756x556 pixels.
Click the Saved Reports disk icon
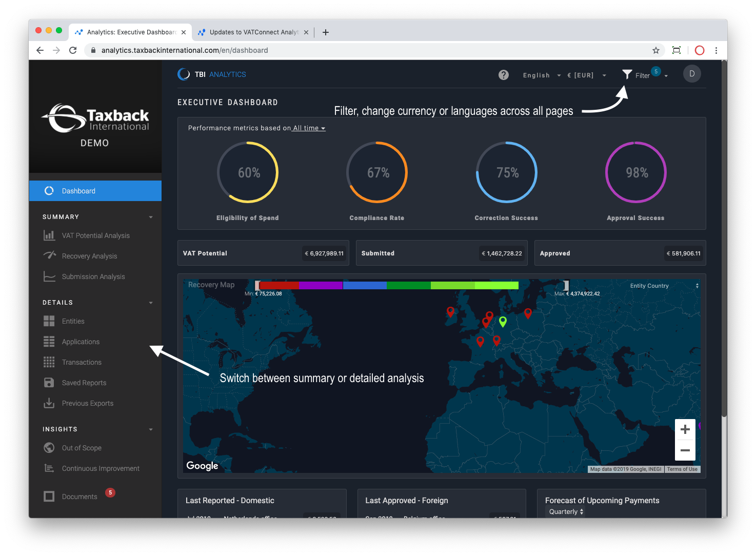49,383
